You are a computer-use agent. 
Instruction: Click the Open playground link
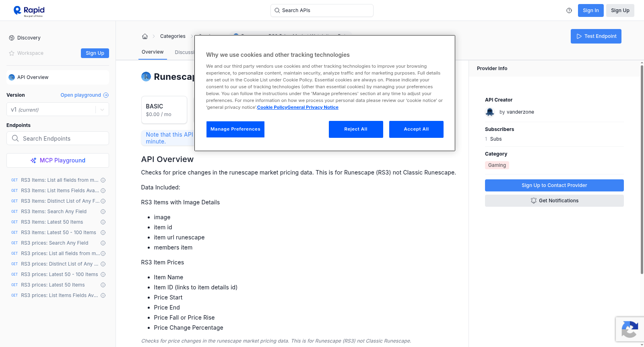click(x=85, y=95)
